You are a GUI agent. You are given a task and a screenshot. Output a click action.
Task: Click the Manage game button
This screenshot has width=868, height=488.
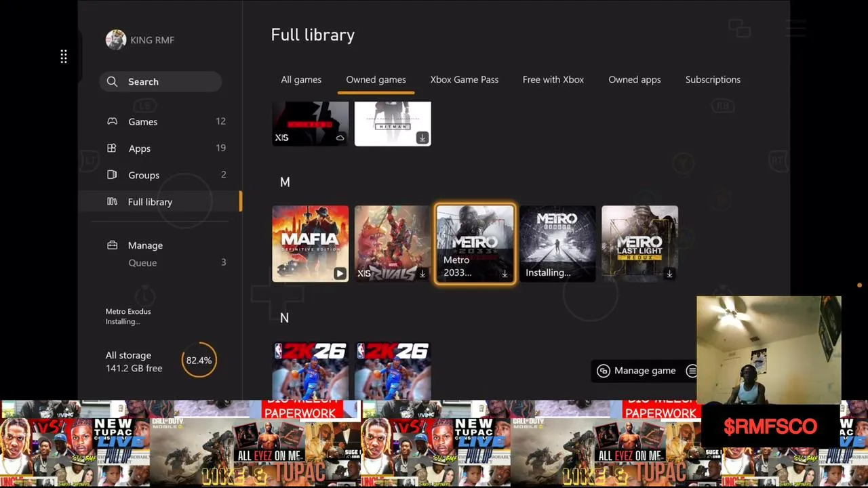(637, 371)
